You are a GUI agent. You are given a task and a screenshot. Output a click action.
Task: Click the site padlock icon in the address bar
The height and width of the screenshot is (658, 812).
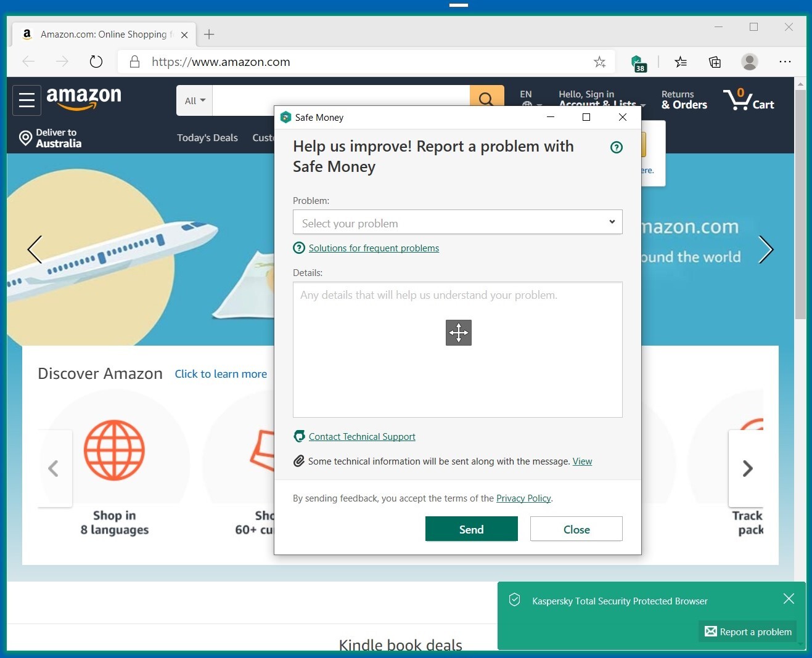(134, 62)
